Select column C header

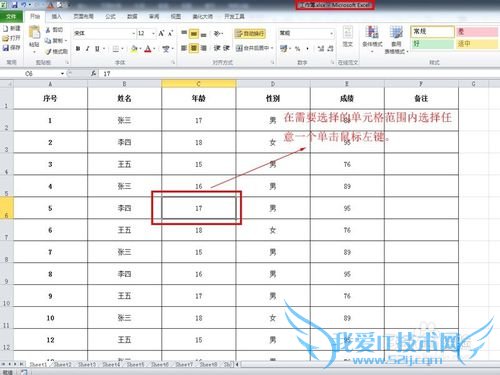pos(199,84)
